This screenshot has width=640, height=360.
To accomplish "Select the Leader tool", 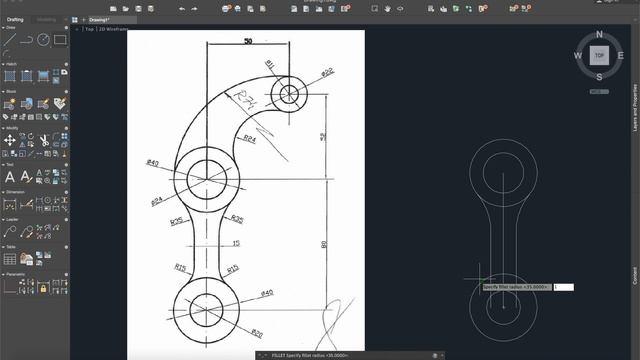I will (10, 232).
